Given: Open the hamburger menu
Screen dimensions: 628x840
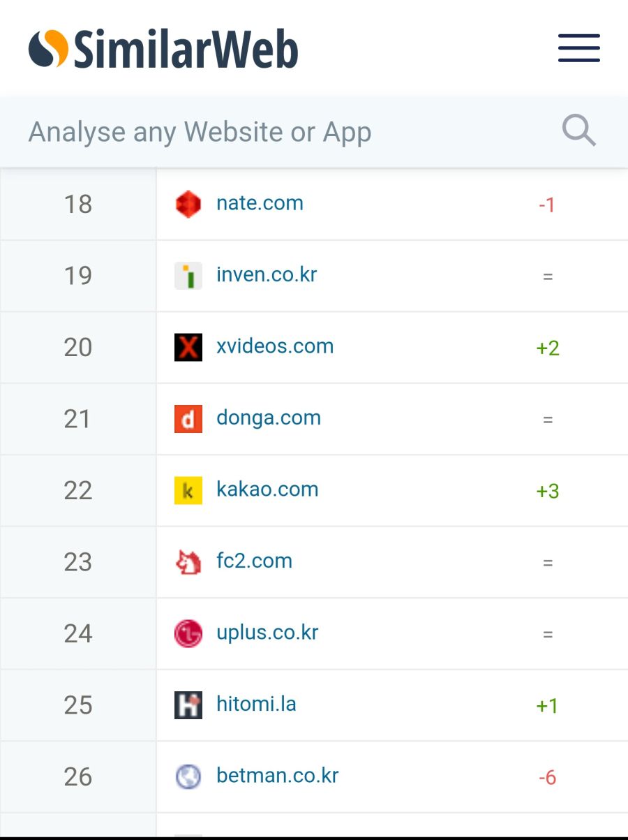Looking at the screenshot, I should [578, 47].
